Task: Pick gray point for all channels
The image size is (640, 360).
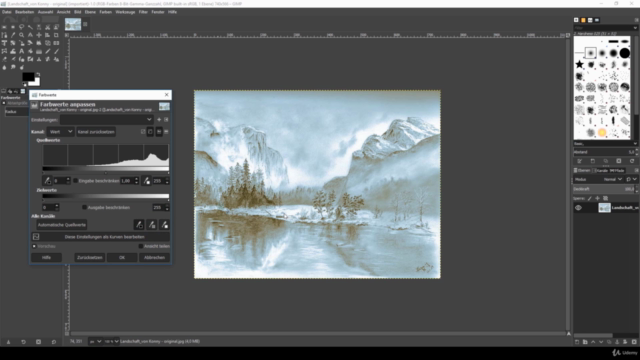Action: (x=151, y=224)
